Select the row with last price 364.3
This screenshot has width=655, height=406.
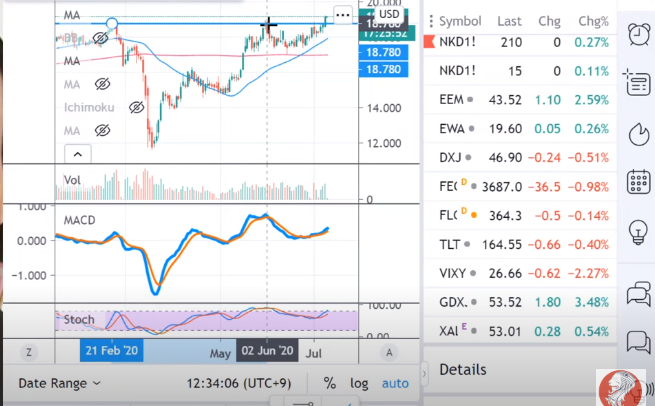(520, 216)
